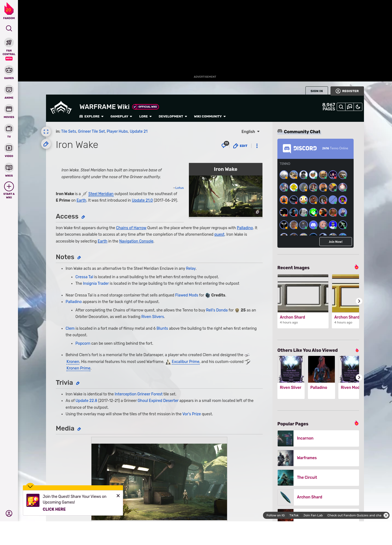This screenshot has height=545, width=392.
Task: Search the wiki via header magnifier
Action: click(x=341, y=107)
